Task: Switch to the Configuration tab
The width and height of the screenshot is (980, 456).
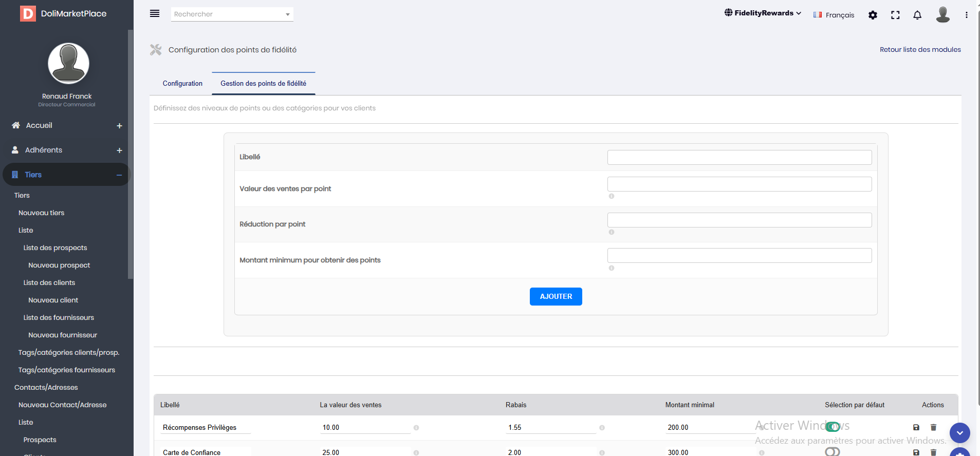Action: pos(182,84)
